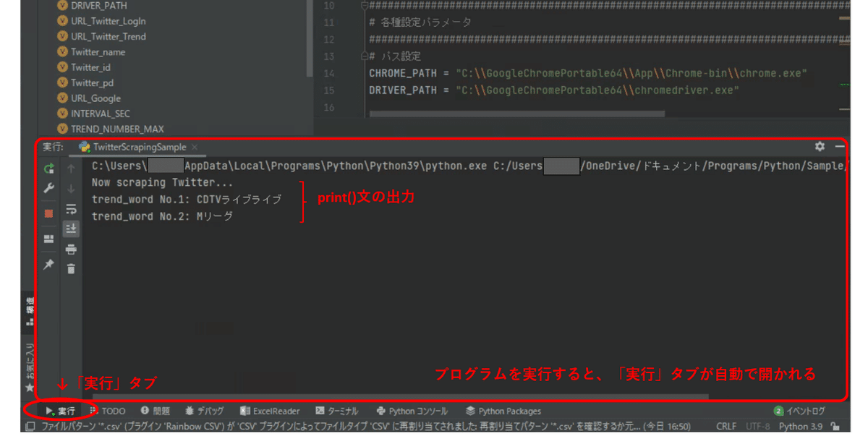Click the 'Now scraping Twitter...' output line
Viewport: 868px width, 444px height.
coord(163,182)
